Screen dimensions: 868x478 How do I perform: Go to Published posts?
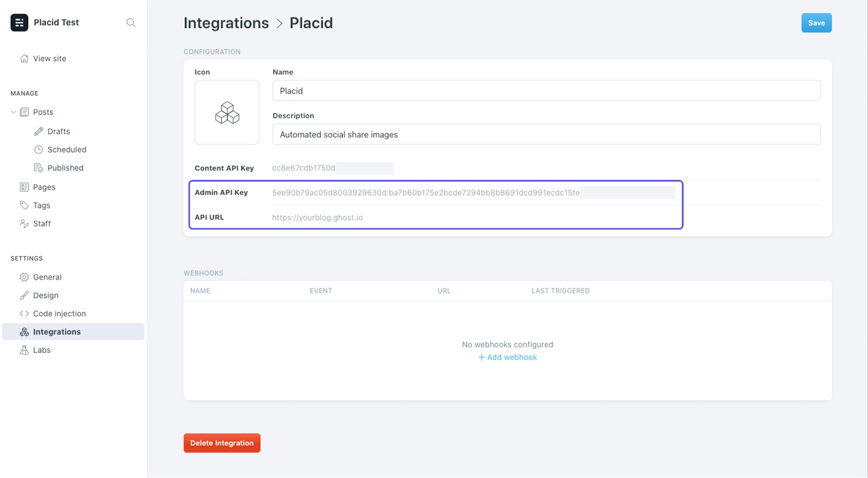coord(66,168)
